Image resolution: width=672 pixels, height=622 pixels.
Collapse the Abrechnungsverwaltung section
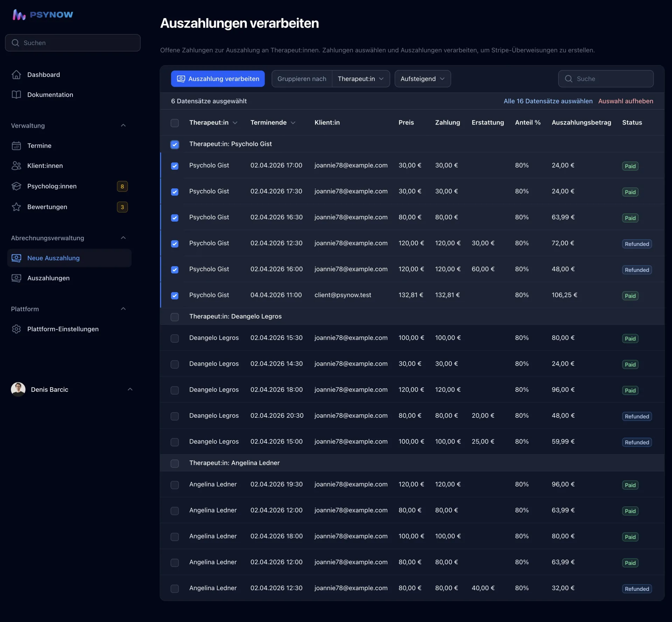pos(123,238)
